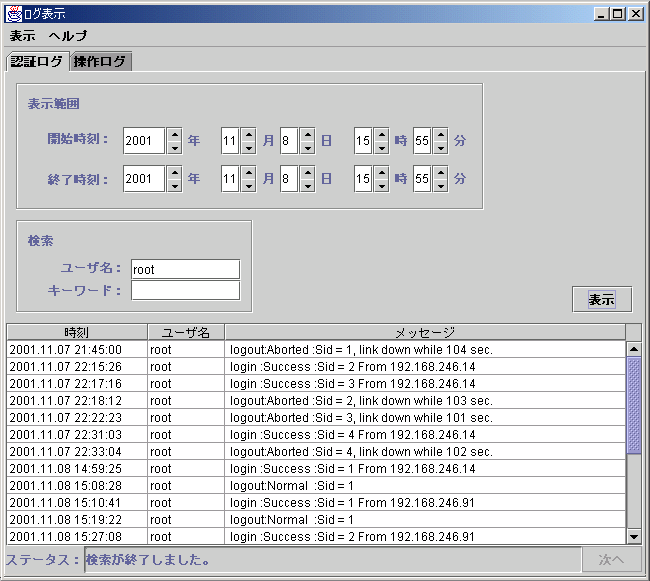The width and height of the screenshot is (650, 581).
Task: Switch to the 認証ログ tab
Action: pyautogui.click(x=37, y=62)
